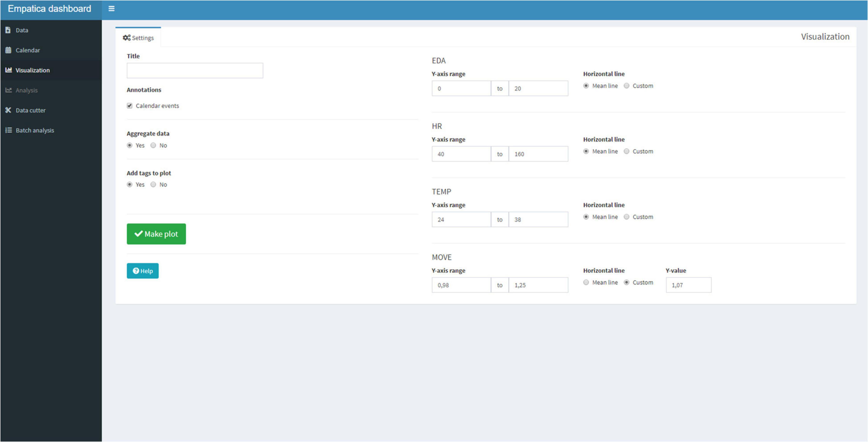The height and width of the screenshot is (442, 868).
Task: Toggle the Calendar events checkbox
Action: [x=130, y=106]
